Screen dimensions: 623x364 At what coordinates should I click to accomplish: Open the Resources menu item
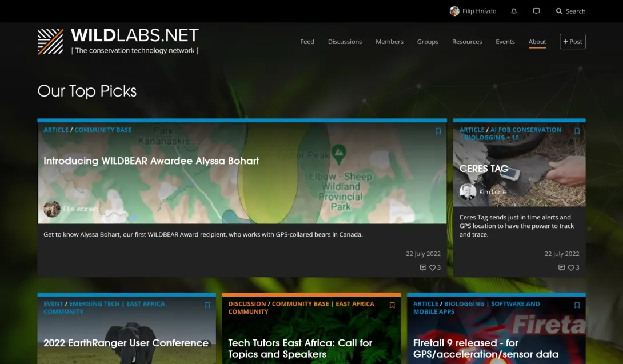[x=467, y=42]
